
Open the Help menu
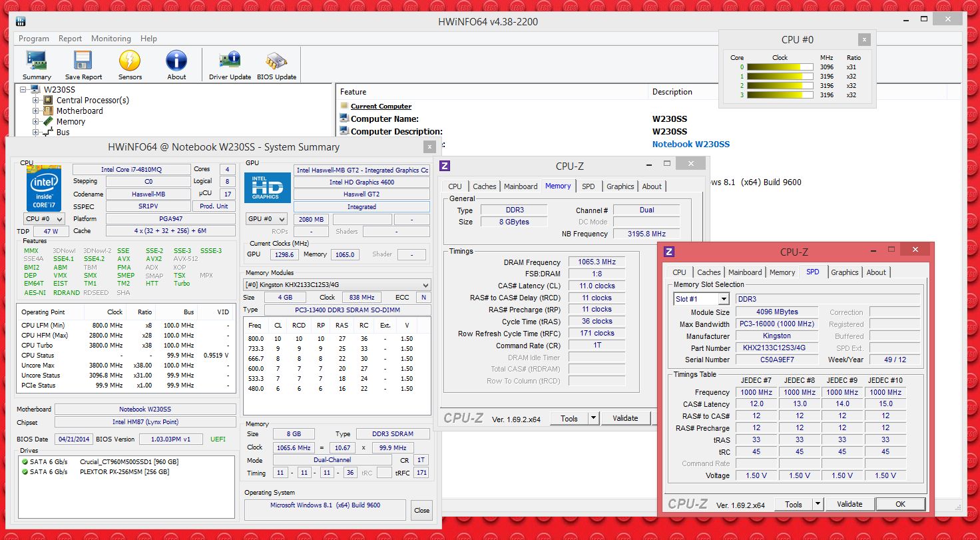pyautogui.click(x=148, y=39)
